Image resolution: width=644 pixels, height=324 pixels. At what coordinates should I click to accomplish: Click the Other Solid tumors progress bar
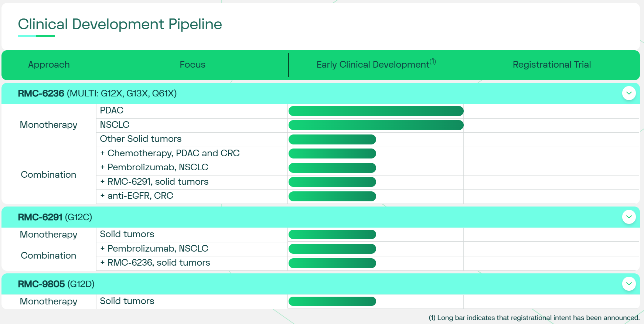point(332,139)
